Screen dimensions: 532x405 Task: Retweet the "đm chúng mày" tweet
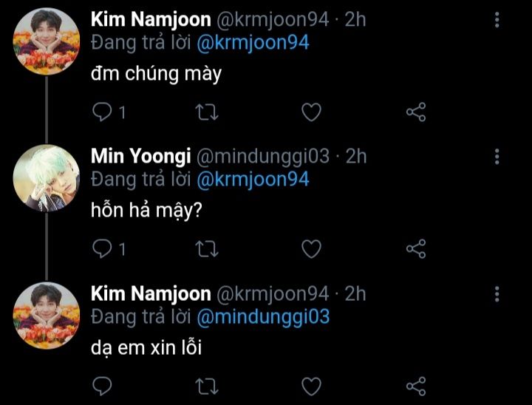(207, 112)
